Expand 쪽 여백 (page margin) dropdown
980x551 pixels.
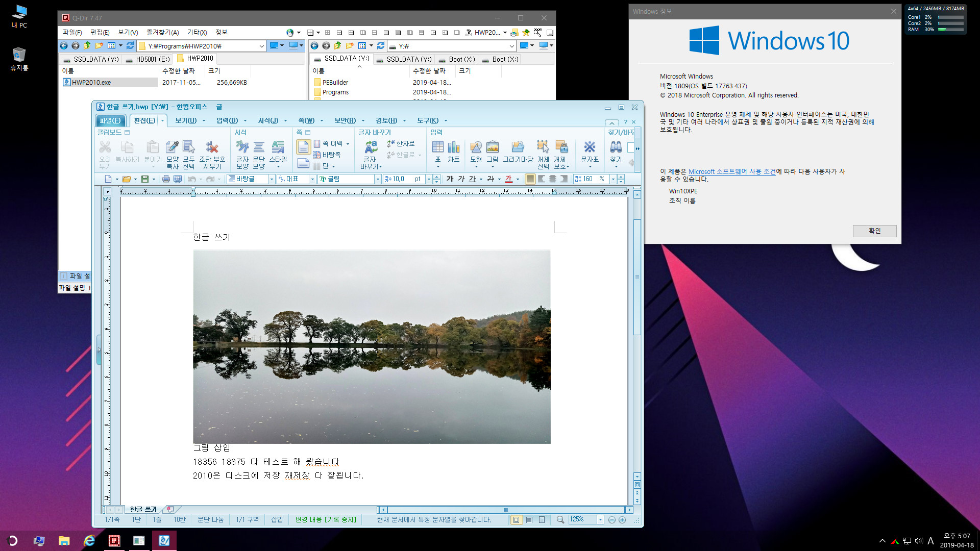point(348,144)
